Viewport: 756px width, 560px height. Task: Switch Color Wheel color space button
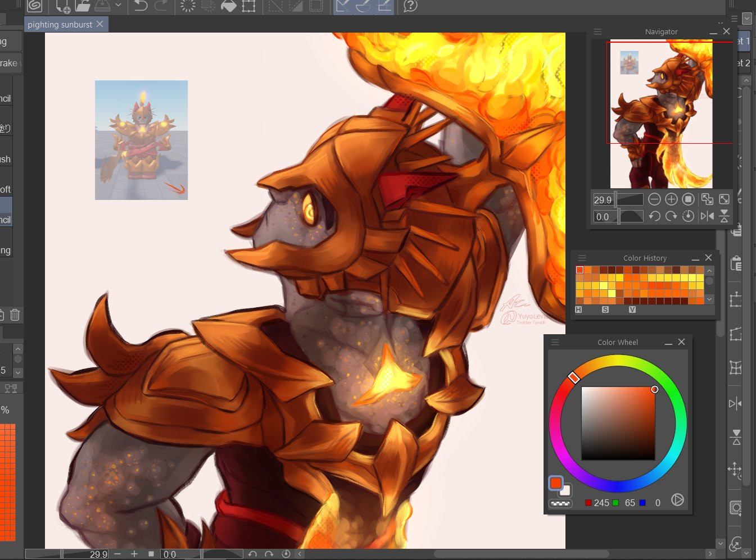pos(677,500)
